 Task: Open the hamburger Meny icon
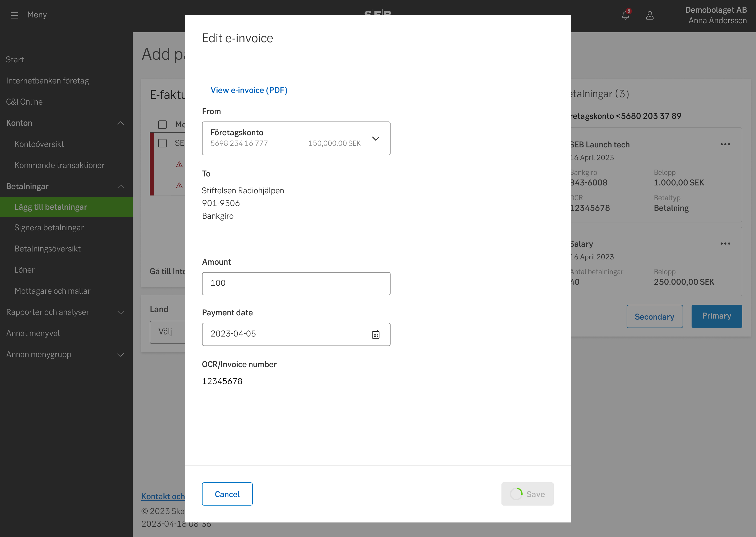click(x=14, y=15)
